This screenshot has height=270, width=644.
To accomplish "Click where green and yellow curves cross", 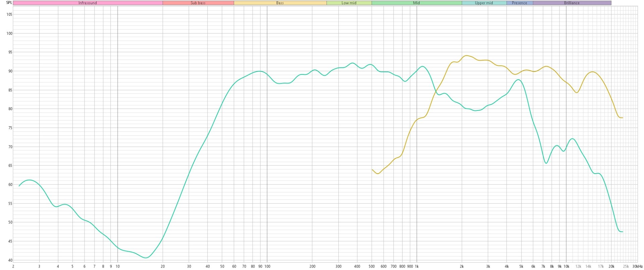I will tap(435, 91).
